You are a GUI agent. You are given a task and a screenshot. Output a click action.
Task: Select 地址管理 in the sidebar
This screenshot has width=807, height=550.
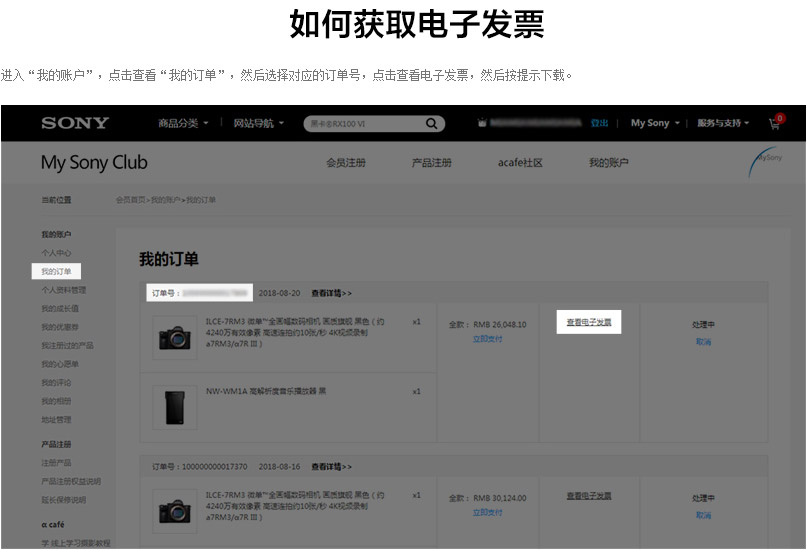tap(56, 419)
